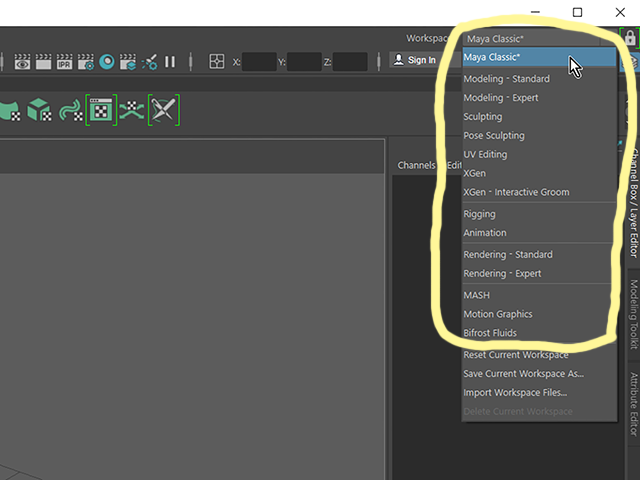Click Save Current Workspace As...

pos(539,373)
